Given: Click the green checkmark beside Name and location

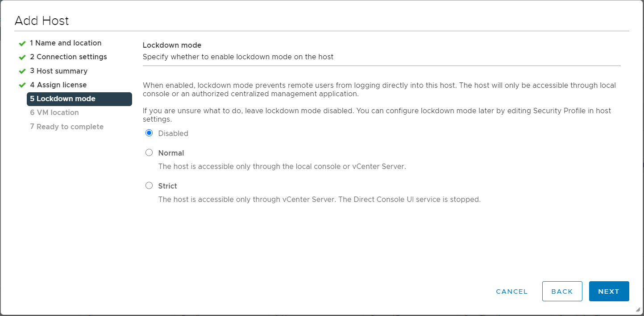Looking at the screenshot, I should point(22,44).
